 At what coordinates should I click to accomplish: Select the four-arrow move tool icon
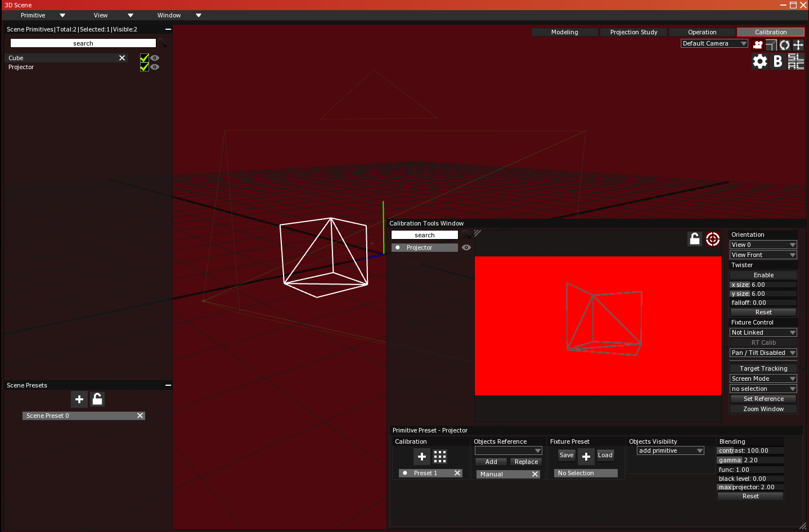tap(798, 45)
